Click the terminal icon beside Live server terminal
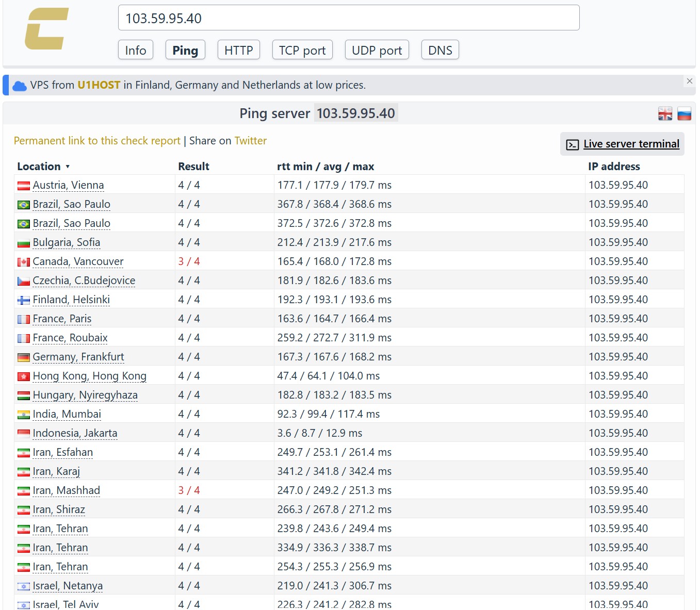Screen dimensions: 700x610 click(x=573, y=145)
